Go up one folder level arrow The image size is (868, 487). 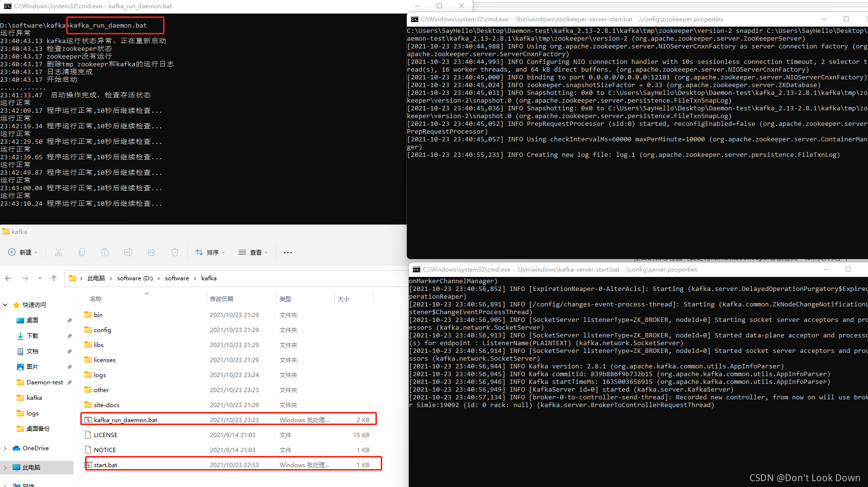[x=54, y=278]
